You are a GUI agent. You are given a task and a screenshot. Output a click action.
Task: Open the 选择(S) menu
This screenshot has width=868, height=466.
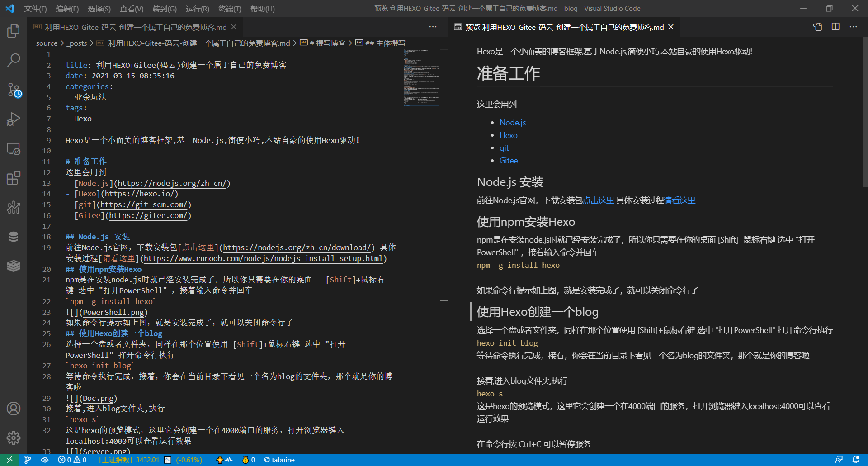point(99,9)
